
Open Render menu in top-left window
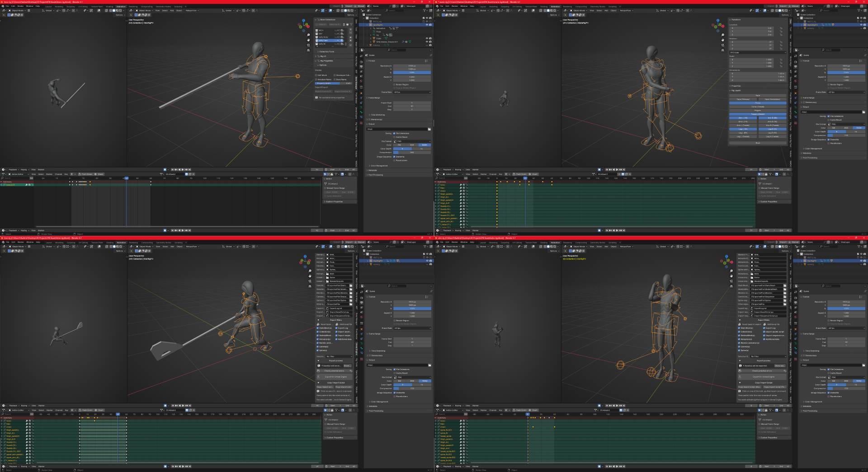click(20, 6)
